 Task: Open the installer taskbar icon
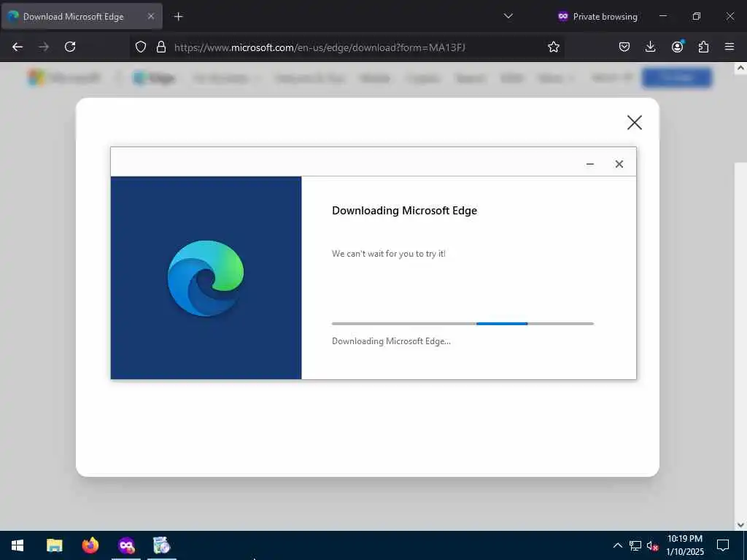161,545
